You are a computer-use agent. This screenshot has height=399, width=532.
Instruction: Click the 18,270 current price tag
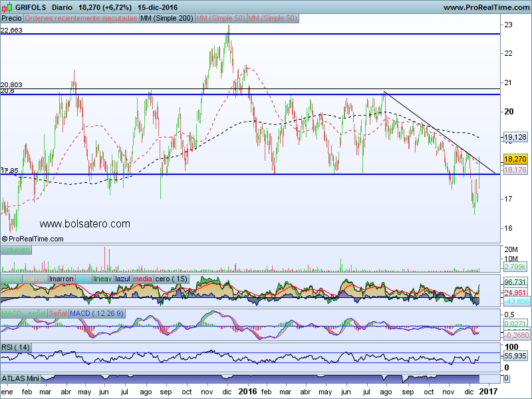515,160
